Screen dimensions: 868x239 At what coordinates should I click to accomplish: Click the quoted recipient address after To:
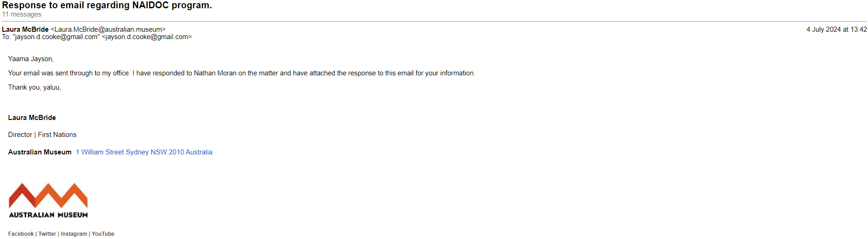(56, 37)
